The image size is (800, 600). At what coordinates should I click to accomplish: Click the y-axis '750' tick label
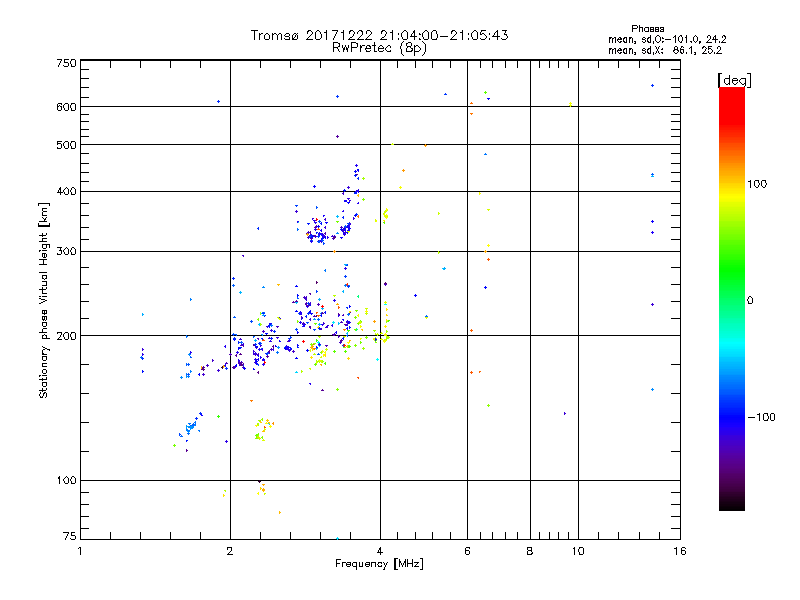click(66, 63)
